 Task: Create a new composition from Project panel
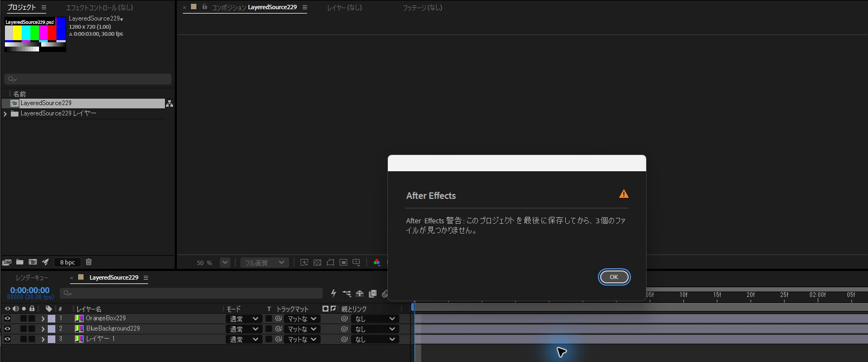click(33, 262)
